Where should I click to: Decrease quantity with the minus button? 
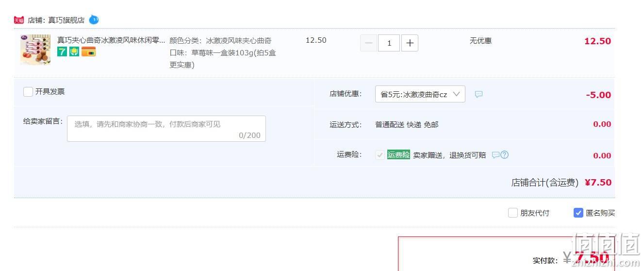tap(369, 43)
